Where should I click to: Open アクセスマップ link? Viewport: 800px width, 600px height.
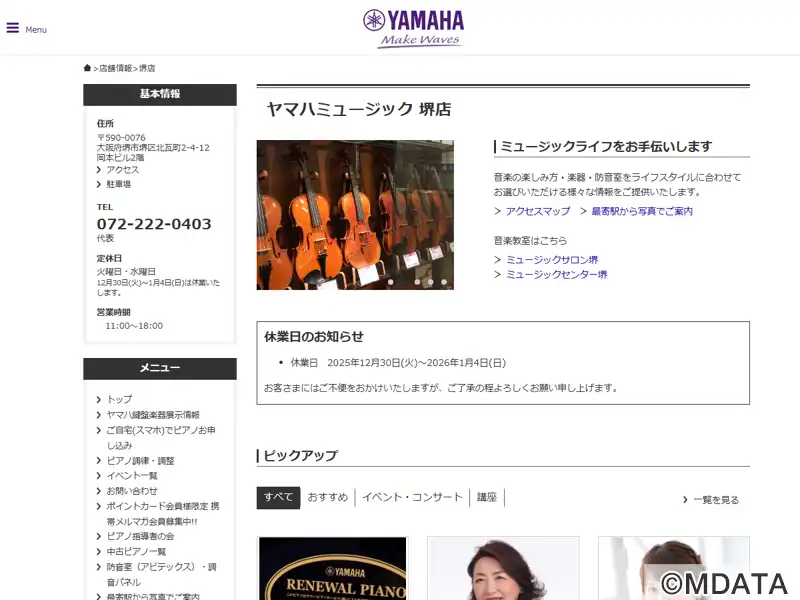(x=538, y=211)
